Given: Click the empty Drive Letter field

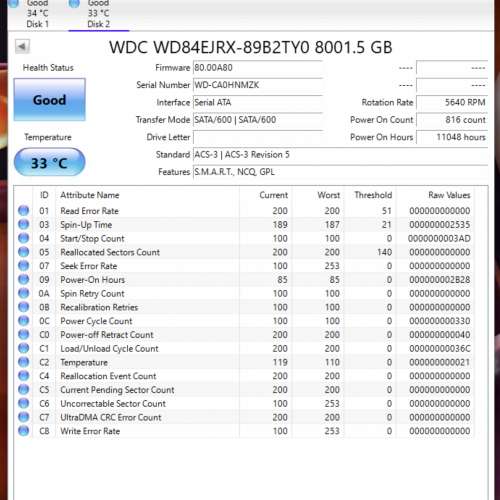Looking at the screenshot, I should pyautogui.click(x=258, y=137).
